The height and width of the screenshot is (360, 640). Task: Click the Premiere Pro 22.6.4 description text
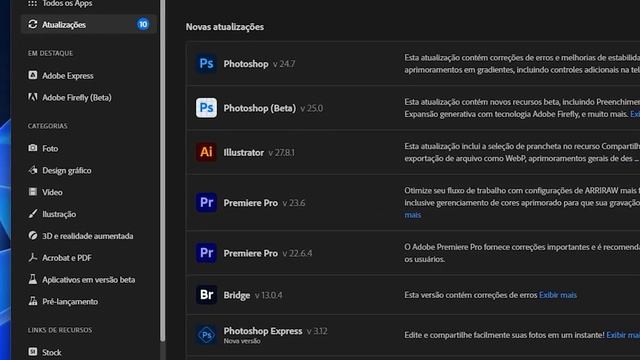click(522, 253)
